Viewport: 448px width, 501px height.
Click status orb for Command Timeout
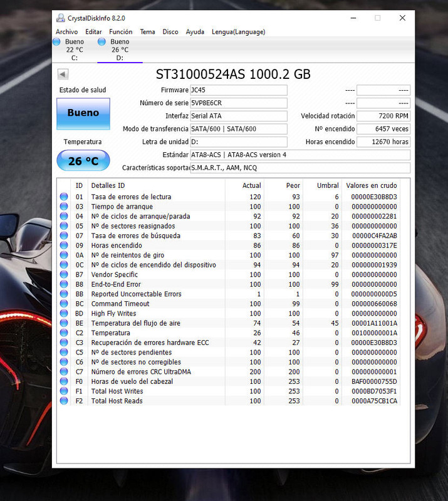(x=64, y=303)
